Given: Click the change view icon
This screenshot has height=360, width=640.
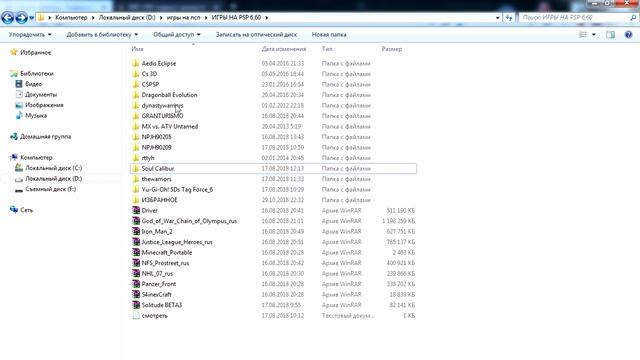Looking at the screenshot, I should (x=583, y=35).
